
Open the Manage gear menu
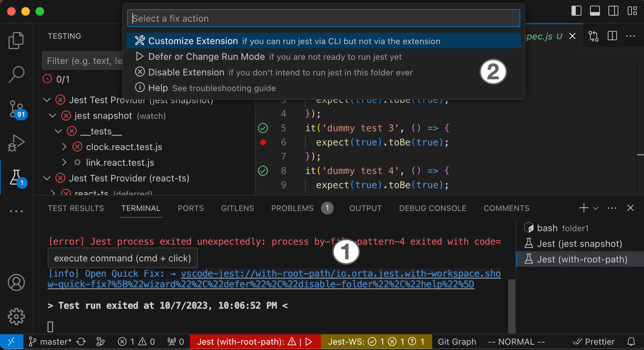pyautogui.click(x=16, y=317)
